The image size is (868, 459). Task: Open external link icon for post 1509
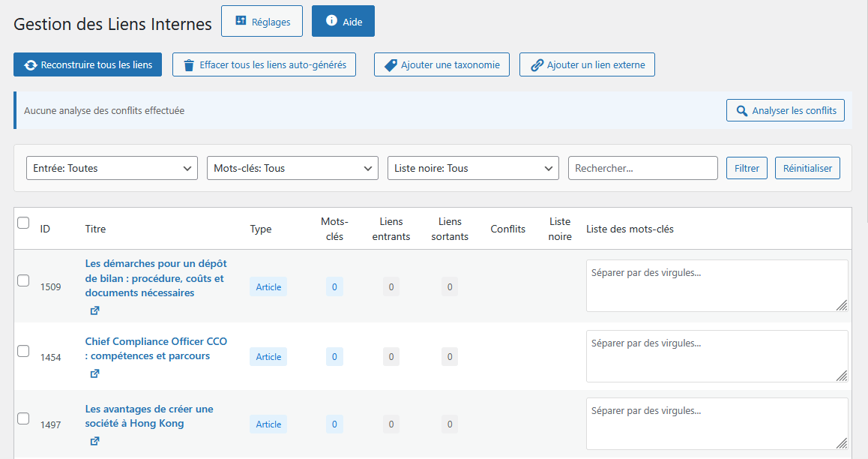(x=94, y=310)
